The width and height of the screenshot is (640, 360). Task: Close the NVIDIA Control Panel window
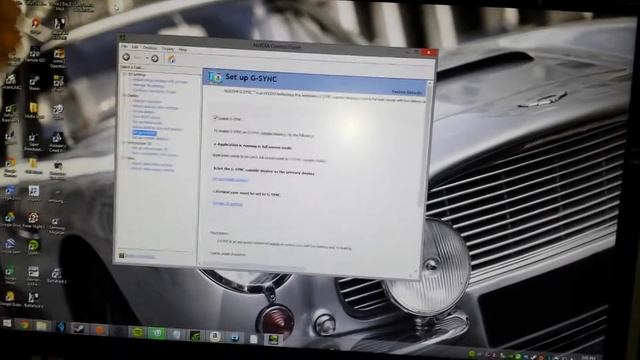click(x=429, y=52)
